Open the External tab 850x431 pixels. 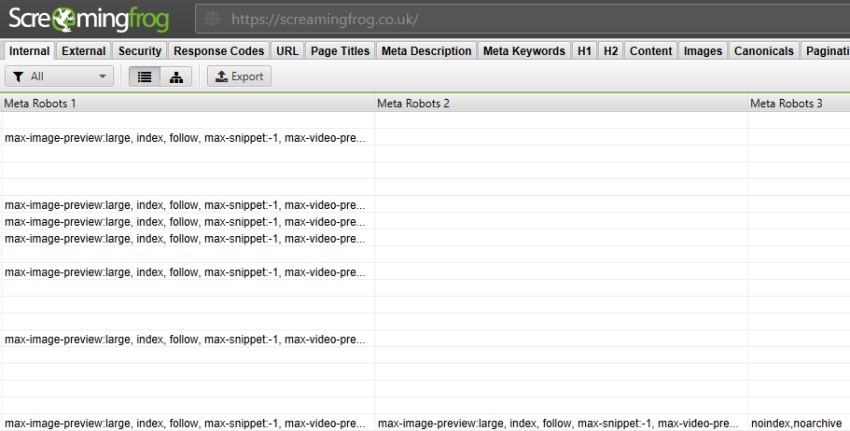click(82, 51)
